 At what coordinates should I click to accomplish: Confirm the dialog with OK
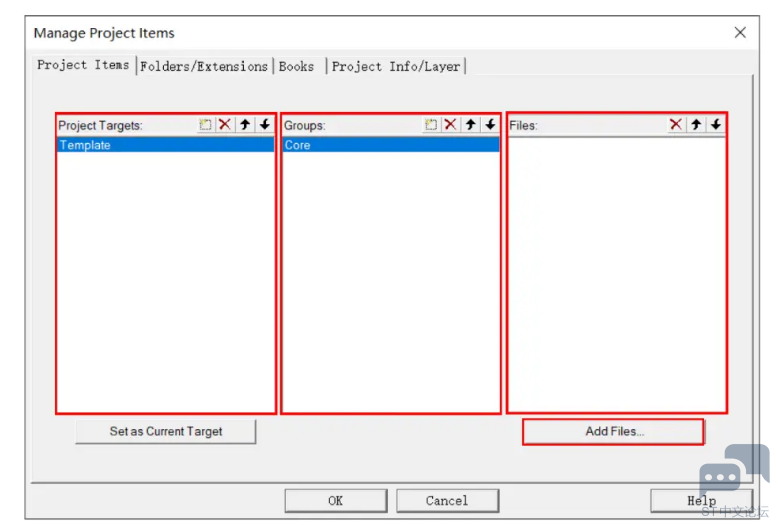[x=335, y=500]
